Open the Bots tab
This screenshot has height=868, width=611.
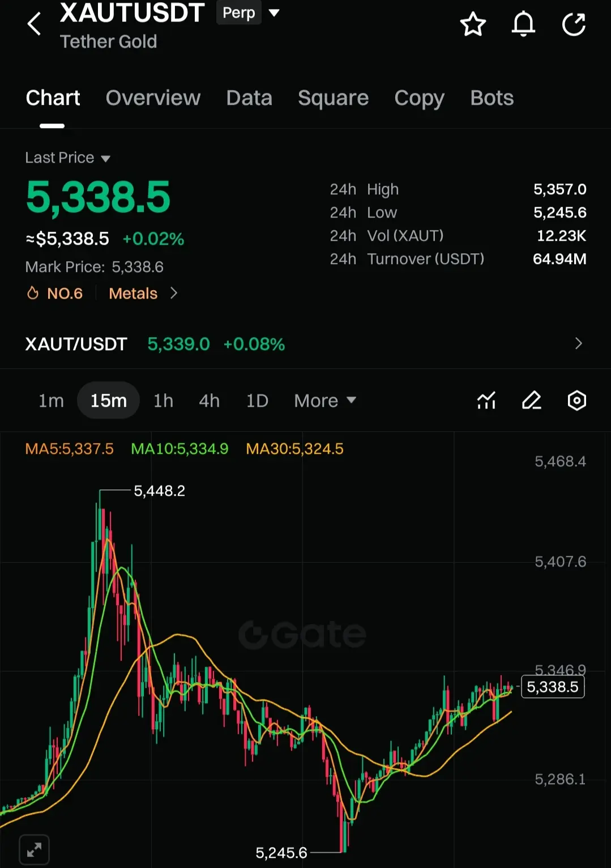pyautogui.click(x=492, y=98)
